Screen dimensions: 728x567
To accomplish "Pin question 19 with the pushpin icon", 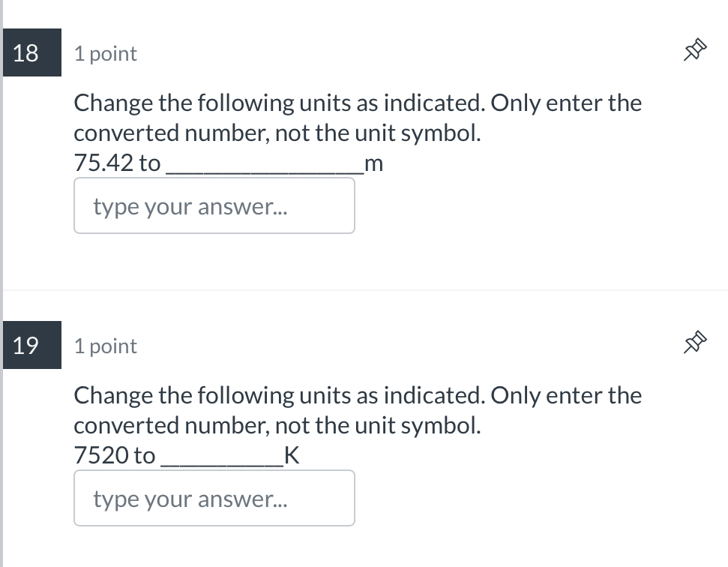I will point(695,343).
